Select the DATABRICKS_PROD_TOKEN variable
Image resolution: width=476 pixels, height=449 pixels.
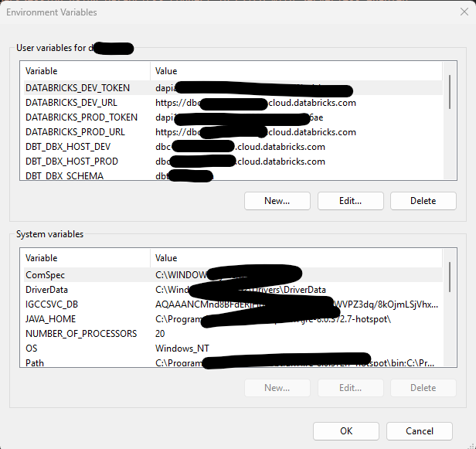click(233, 117)
